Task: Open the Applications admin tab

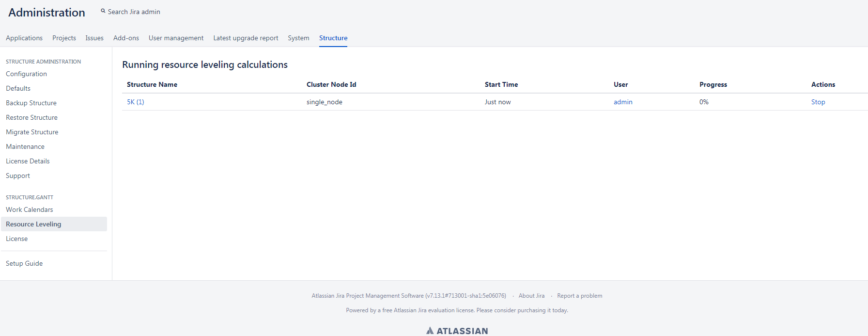Action: [x=24, y=38]
